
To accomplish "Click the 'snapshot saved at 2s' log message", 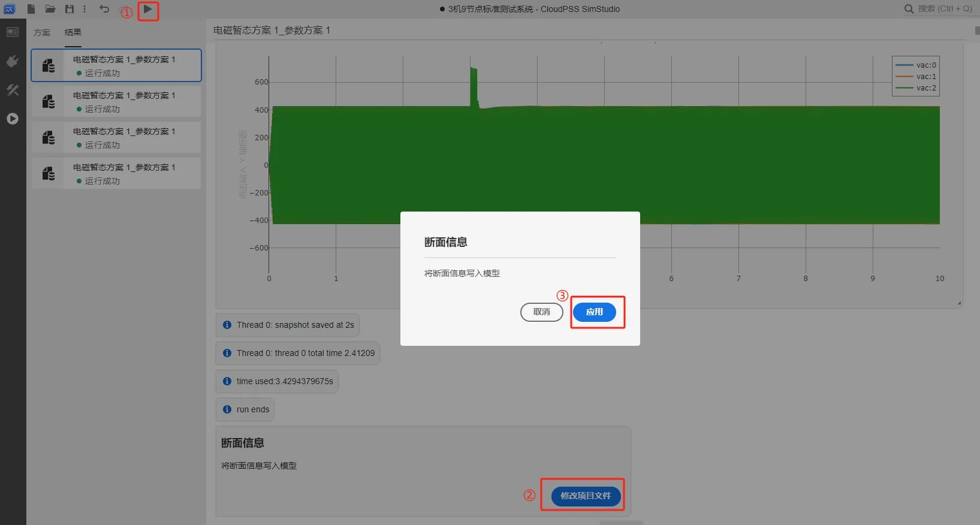I will (x=288, y=325).
